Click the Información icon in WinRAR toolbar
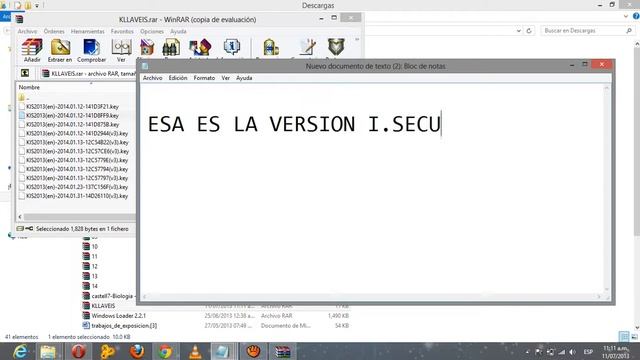Screen dimensions: 640x360 point(231,48)
